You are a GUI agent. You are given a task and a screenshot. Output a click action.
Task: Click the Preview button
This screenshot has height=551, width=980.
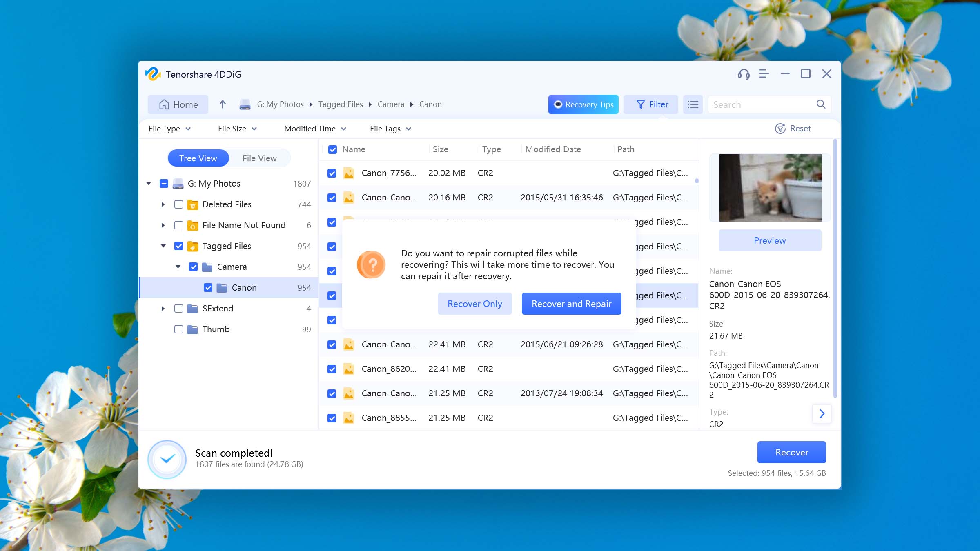[x=770, y=240]
